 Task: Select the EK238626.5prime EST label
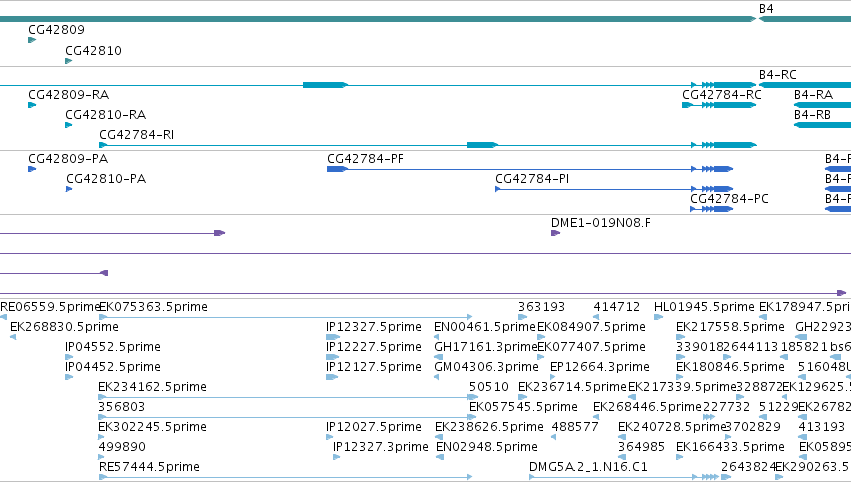(x=489, y=427)
